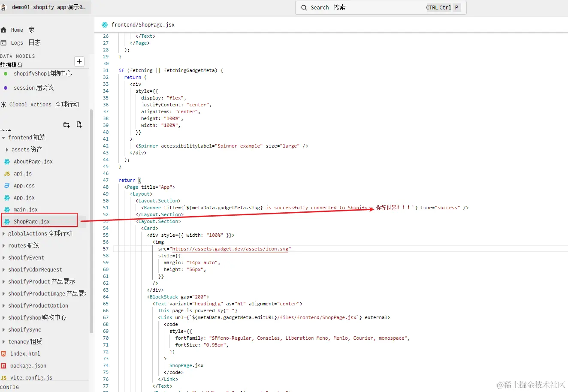The width and height of the screenshot is (568, 392).
Task: Click the Home icon in sidebar
Action: tap(3, 30)
